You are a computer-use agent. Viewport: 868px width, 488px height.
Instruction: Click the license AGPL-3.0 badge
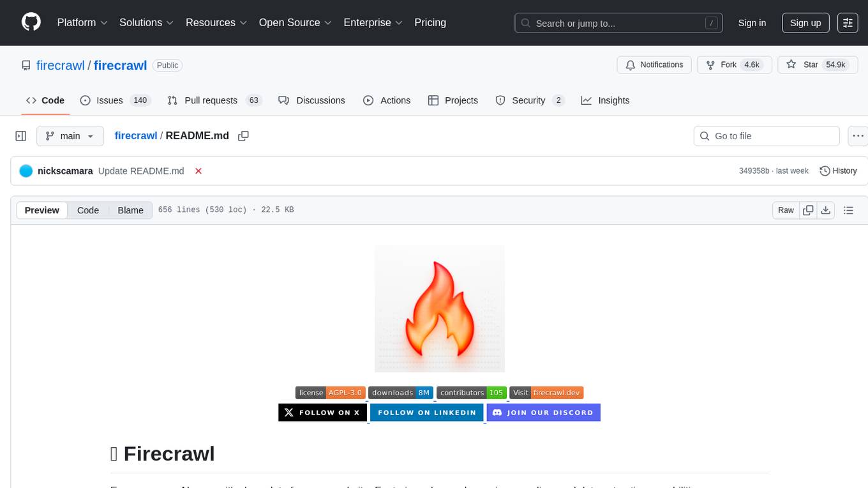331,393
